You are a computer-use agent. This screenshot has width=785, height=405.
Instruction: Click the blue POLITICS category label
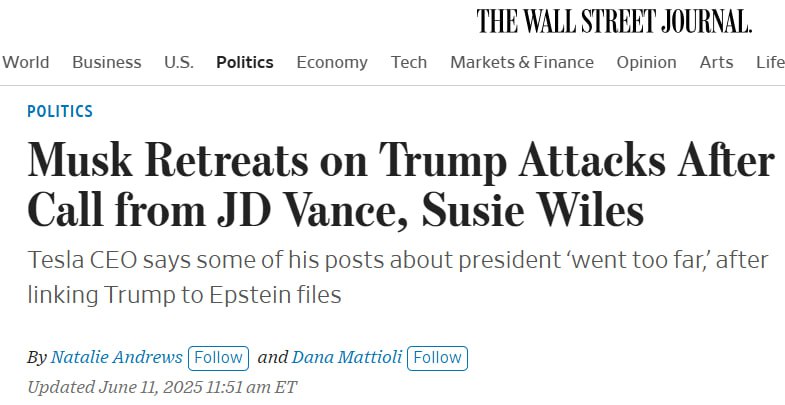[60, 112]
